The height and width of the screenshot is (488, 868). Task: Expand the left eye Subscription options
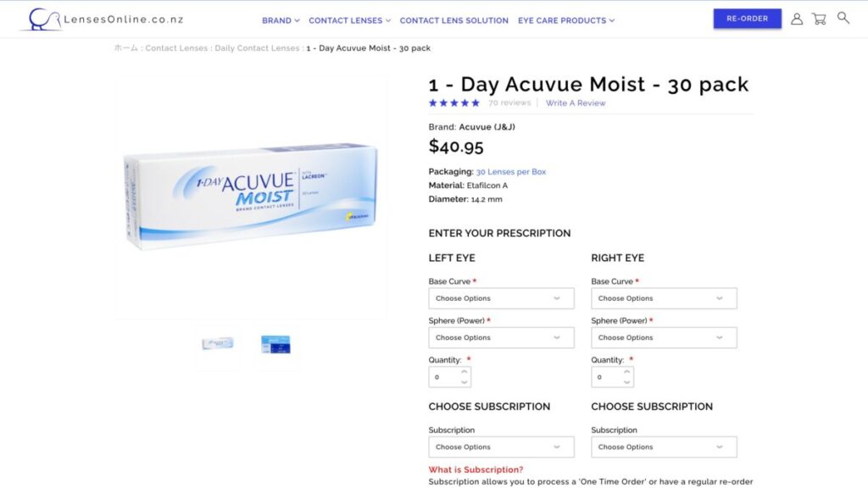(x=501, y=446)
